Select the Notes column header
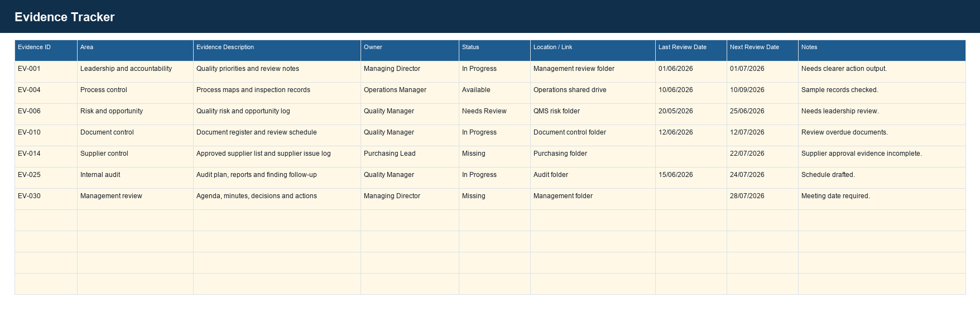980x316 pixels. 882,50
